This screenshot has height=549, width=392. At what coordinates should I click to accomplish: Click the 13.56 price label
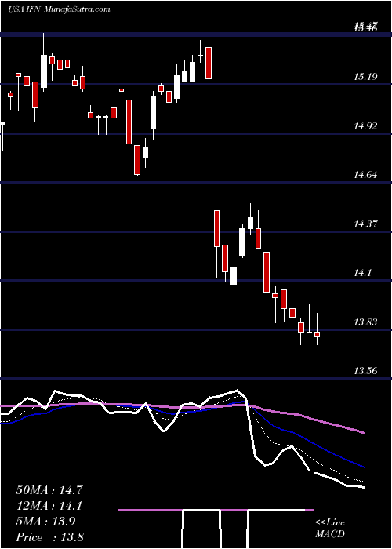coord(365,371)
